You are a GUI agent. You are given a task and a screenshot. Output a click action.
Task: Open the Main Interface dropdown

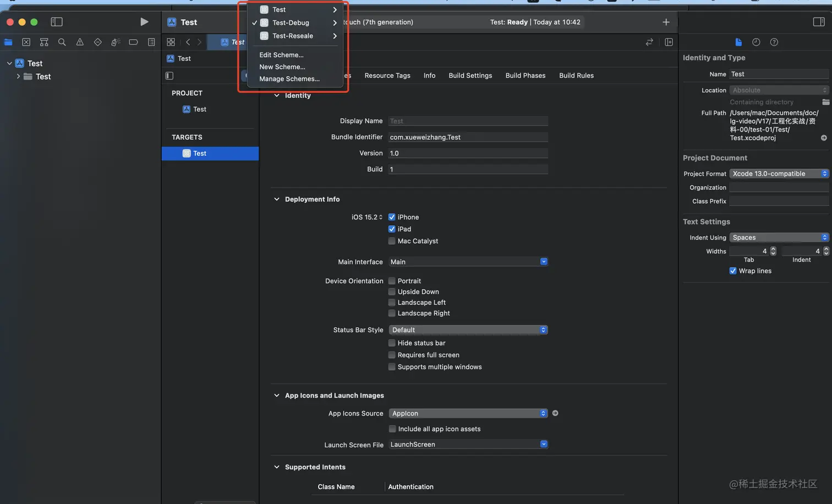tap(468, 262)
